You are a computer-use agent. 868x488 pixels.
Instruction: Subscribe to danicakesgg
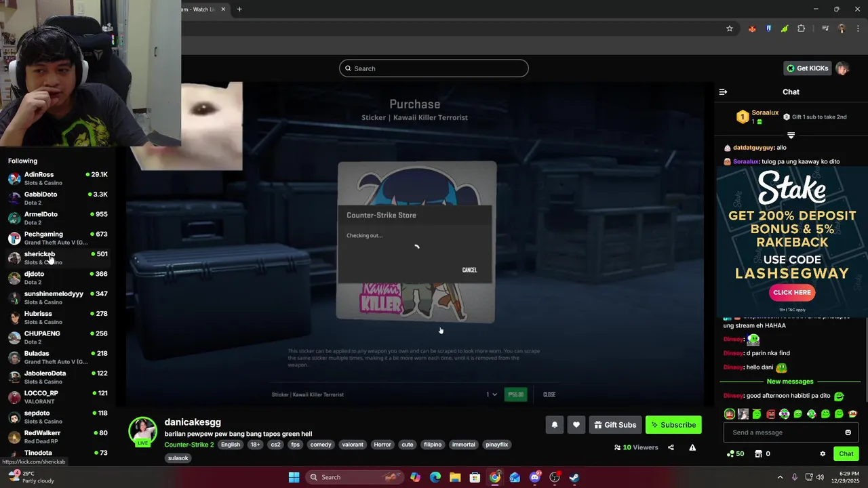(x=673, y=425)
